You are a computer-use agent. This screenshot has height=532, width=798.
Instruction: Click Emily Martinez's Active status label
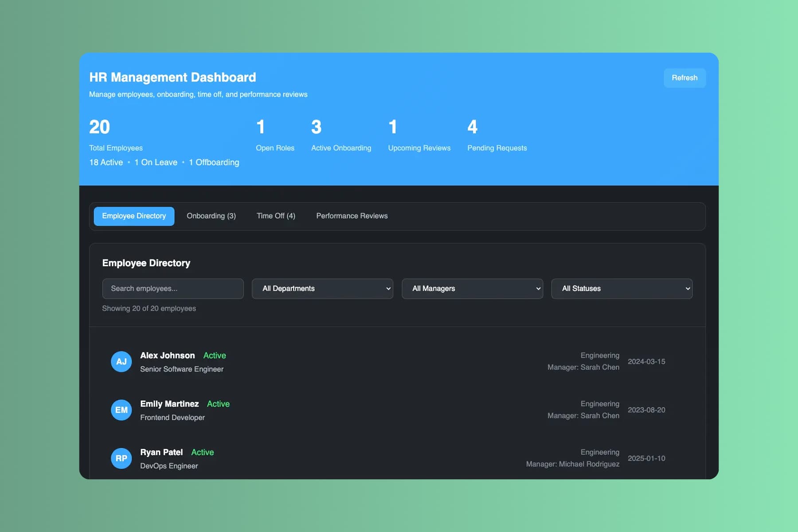click(x=218, y=404)
